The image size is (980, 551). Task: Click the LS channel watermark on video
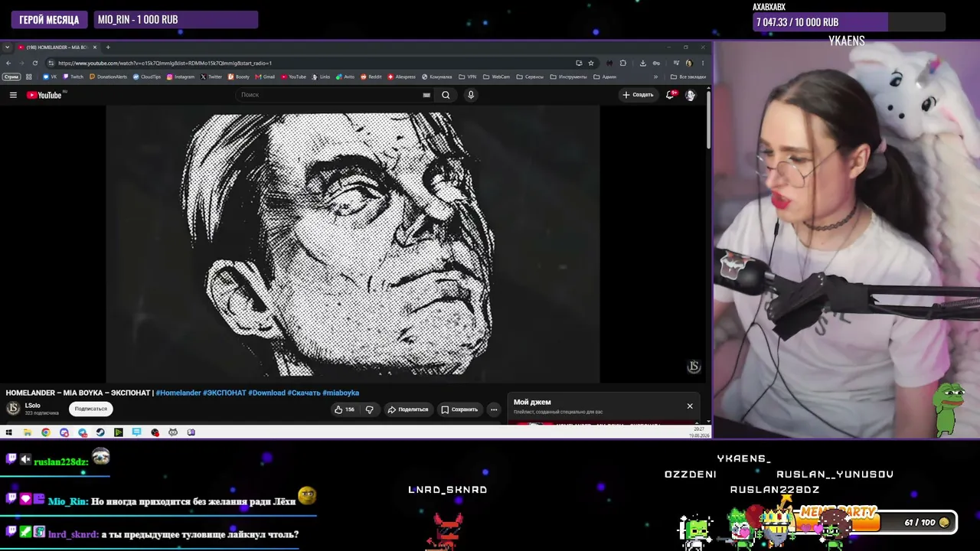coord(694,367)
